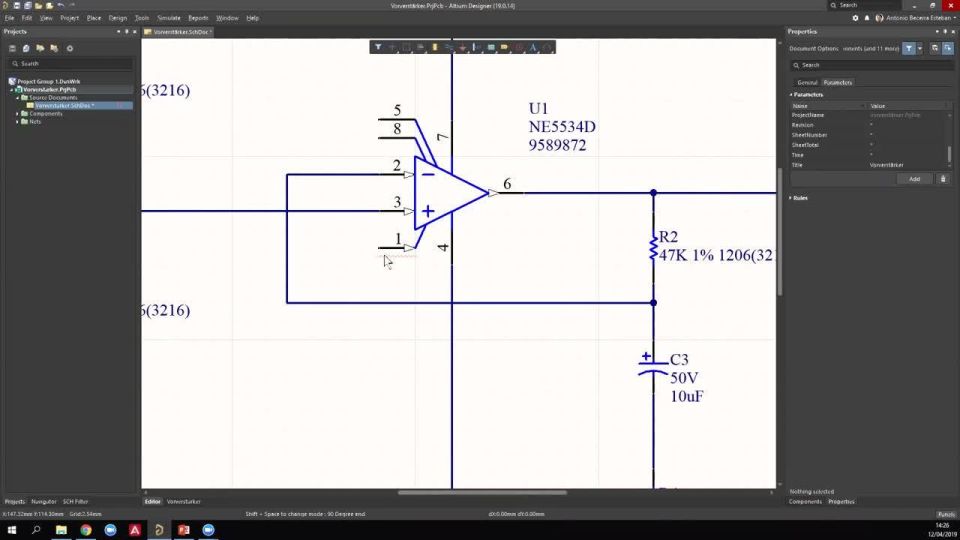The width and height of the screenshot is (960, 540).
Task: Click the first save icon in the Projects panel toolbar
Action: (x=12, y=48)
